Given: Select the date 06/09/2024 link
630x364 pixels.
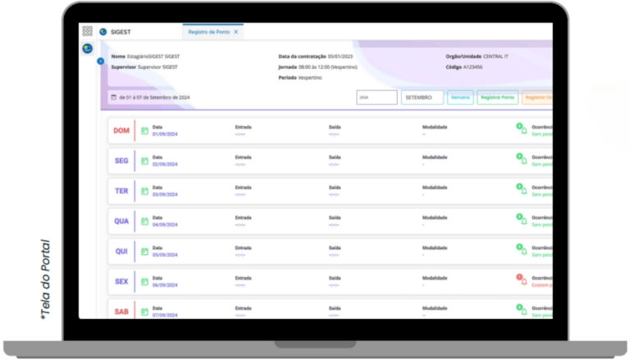Looking at the screenshot, I should (x=165, y=285).
